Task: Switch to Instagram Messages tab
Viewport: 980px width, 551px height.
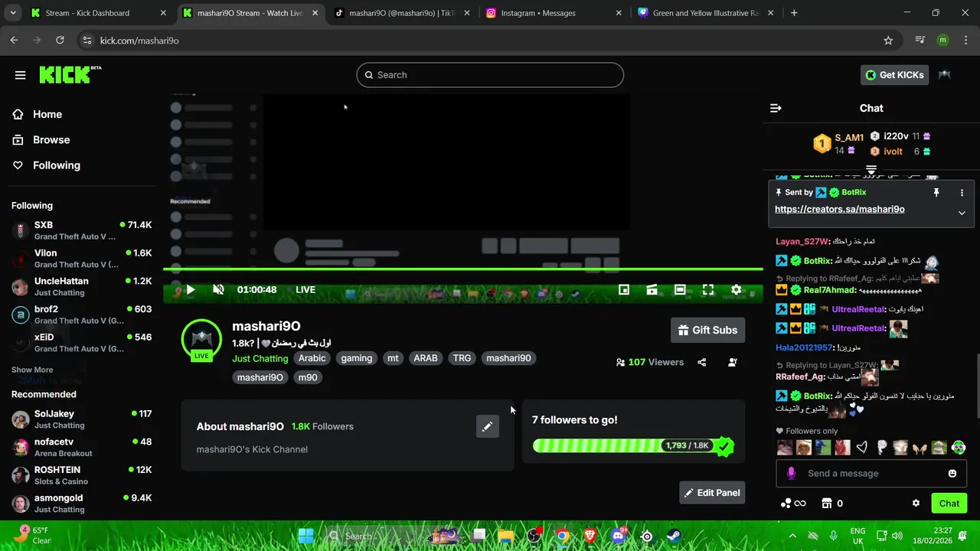Action: (554, 13)
